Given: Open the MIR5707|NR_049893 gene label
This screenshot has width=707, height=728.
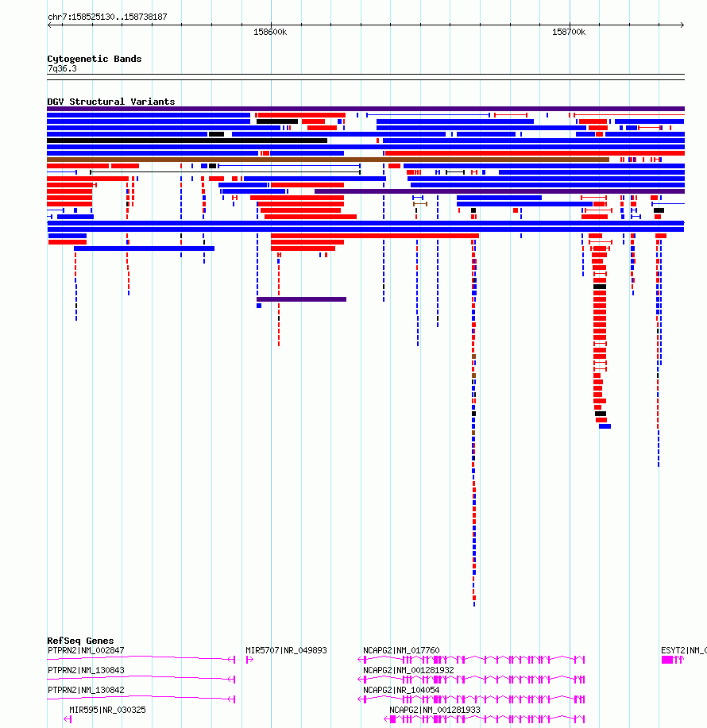Looking at the screenshot, I should click(286, 650).
